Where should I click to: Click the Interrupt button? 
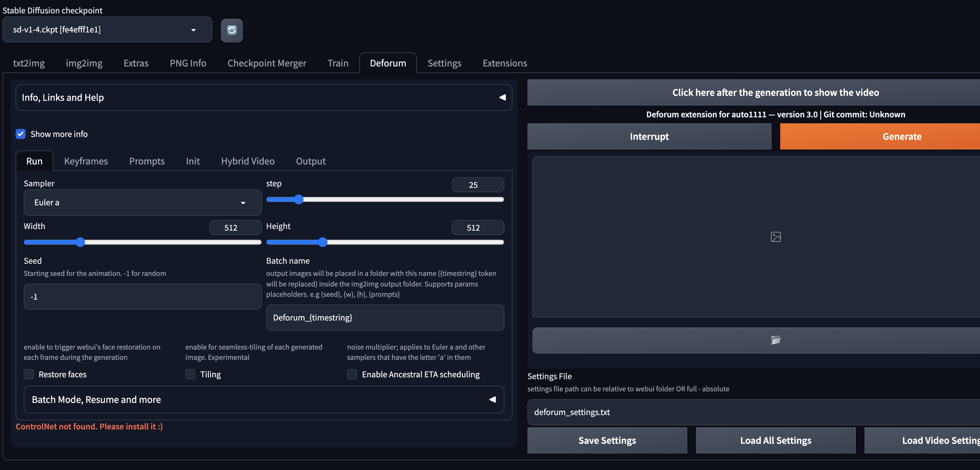click(x=649, y=136)
